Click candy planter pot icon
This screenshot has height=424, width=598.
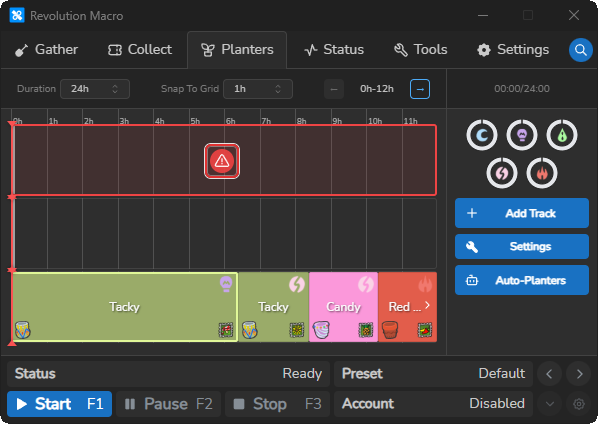click(x=321, y=330)
